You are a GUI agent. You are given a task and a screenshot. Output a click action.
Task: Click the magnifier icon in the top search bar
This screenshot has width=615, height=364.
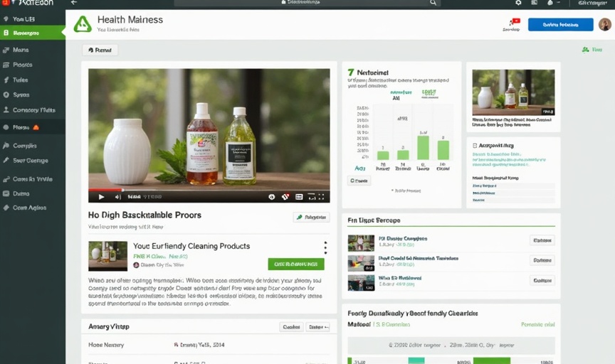[x=433, y=3]
